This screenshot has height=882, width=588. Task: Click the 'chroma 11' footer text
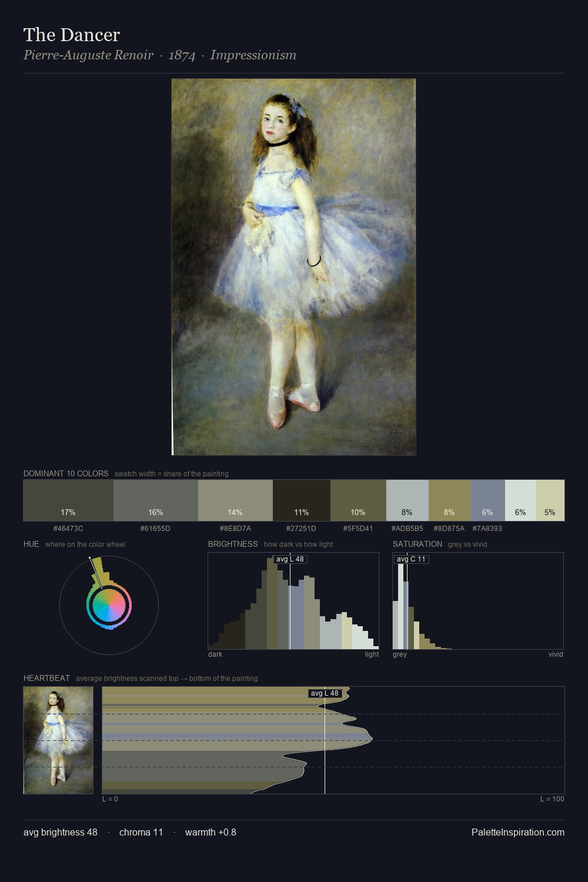(141, 832)
